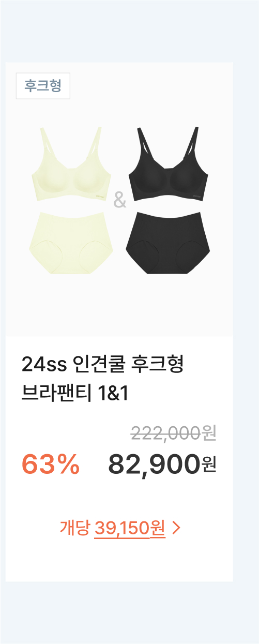259x644 pixels.
Task: Open product title 24ss 인견쿨 후크형
Action: (x=103, y=365)
